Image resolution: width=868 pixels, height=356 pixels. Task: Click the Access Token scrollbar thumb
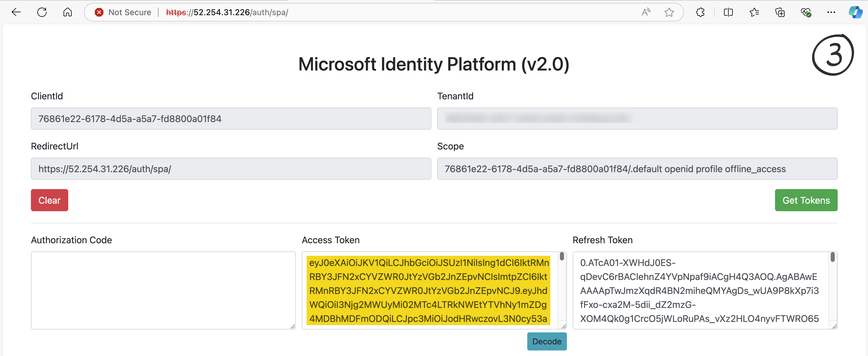(562, 257)
